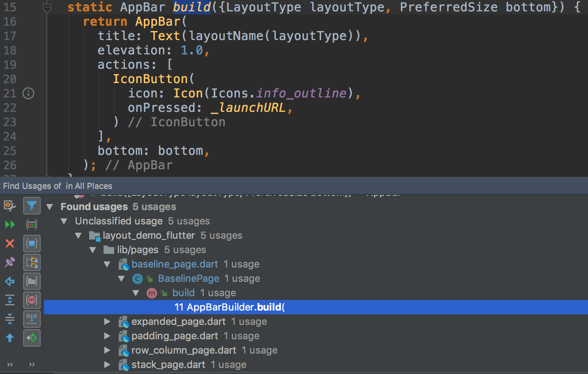Image resolution: width=588 pixels, height=374 pixels.
Task: Click line number 19 in gutter
Action: click(x=10, y=65)
